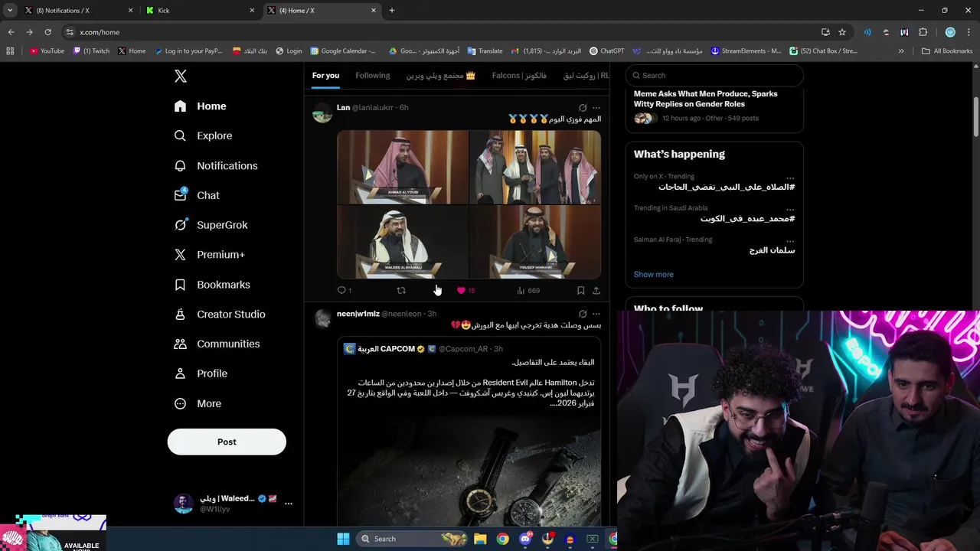
Task: Open Communities in the sidebar
Action: pyautogui.click(x=217, y=344)
